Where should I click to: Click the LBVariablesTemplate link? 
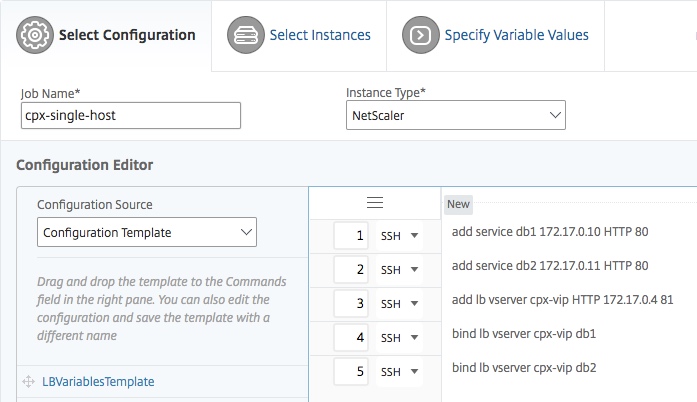98,382
